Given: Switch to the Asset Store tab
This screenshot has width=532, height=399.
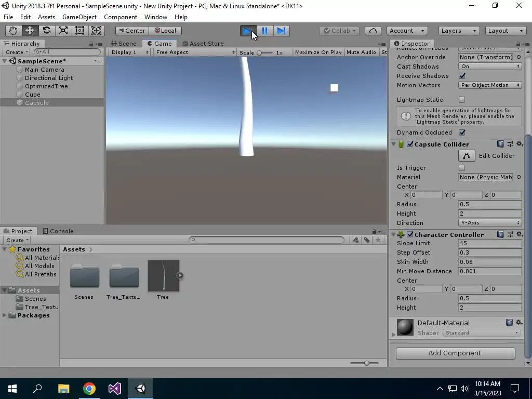Looking at the screenshot, I should [203, 44].
